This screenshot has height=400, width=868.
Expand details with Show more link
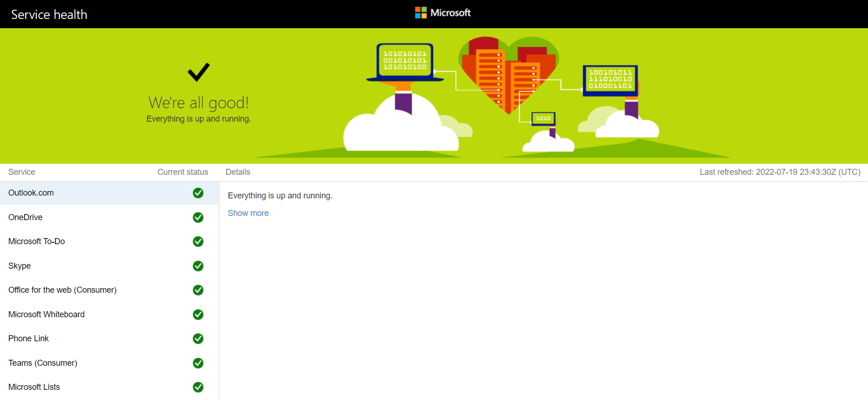coord(248,213)
